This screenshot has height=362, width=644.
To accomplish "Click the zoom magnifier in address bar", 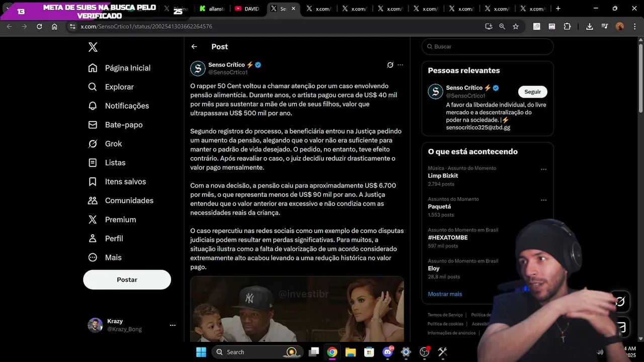I will 502,27.
